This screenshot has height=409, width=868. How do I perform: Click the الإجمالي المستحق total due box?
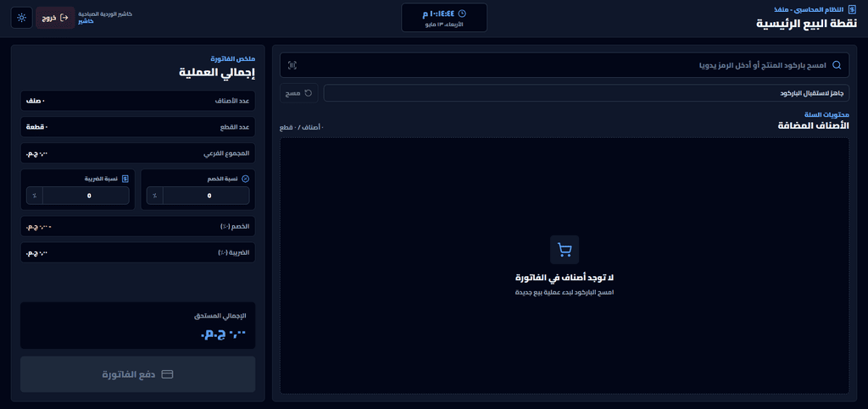[138, 325]
